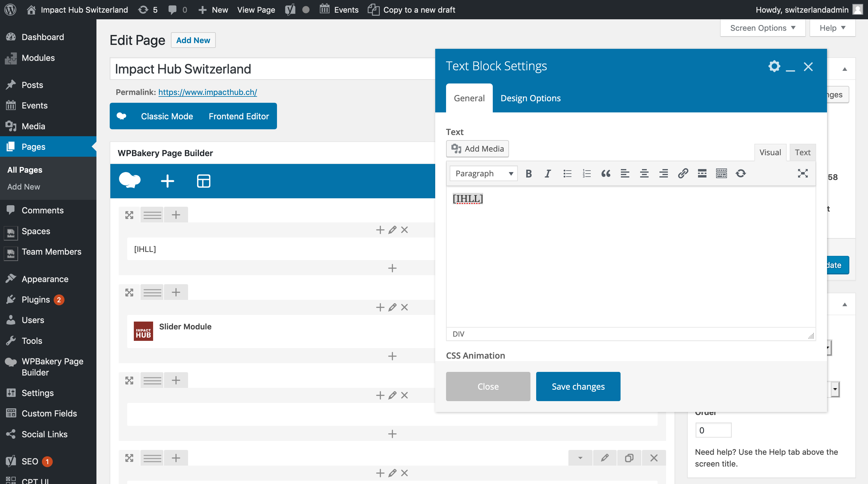The image size is (868, 484).
Task: Toggle center text alignment
Action: click(644, 174)
